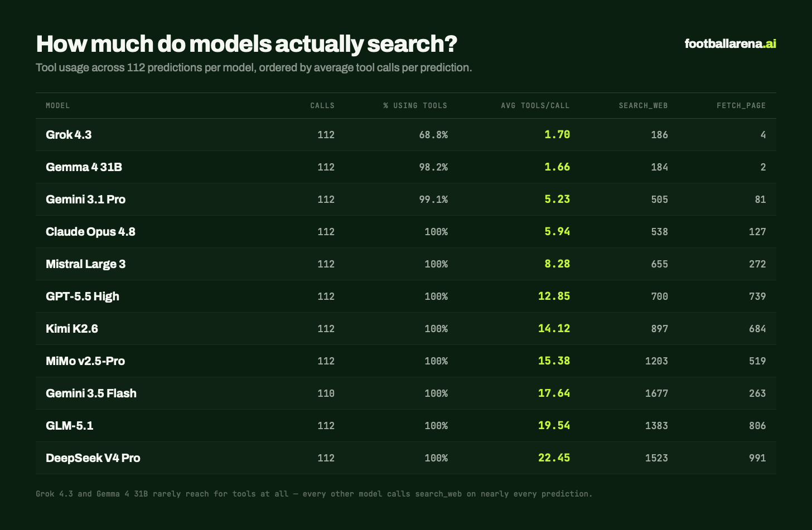Click the 15.38 average tools value

554,361
